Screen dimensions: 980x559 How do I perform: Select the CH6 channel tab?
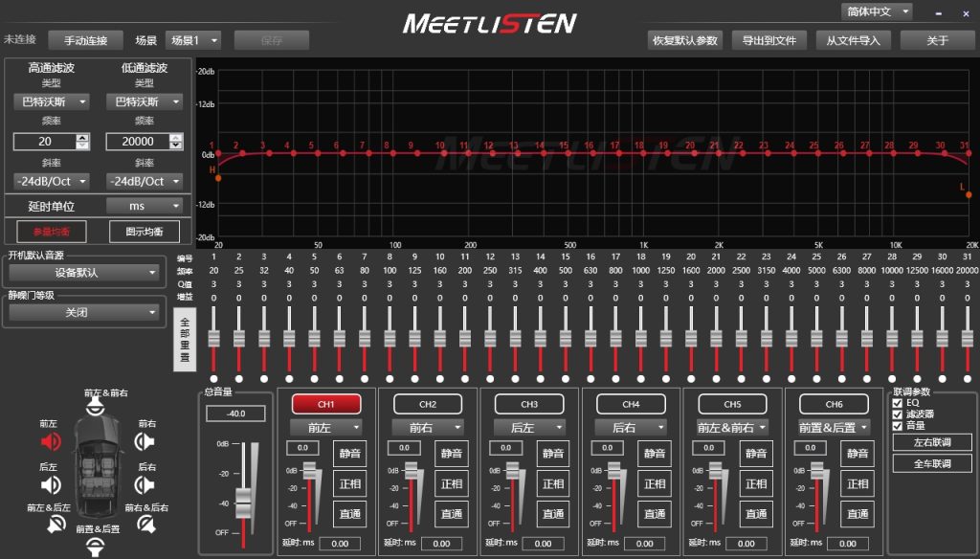(834, 404)
